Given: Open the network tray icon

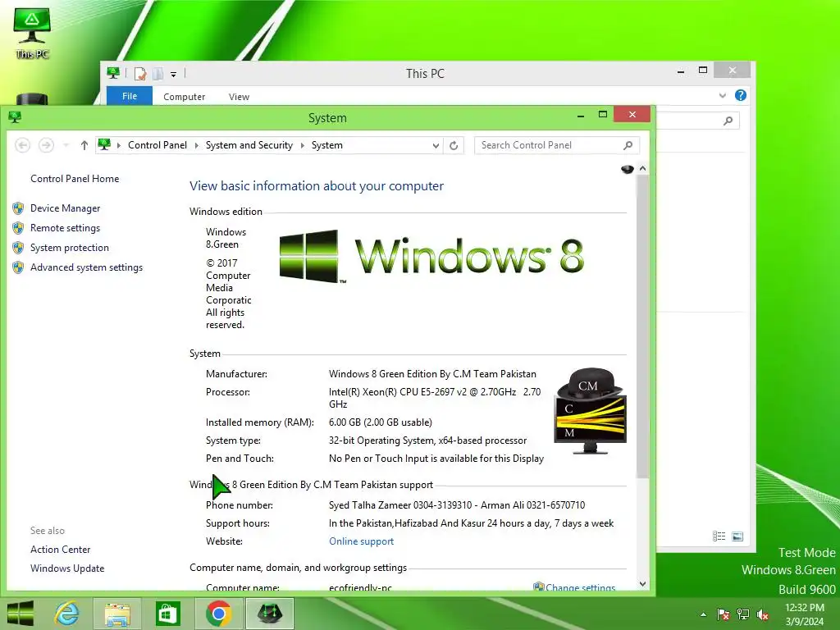Looking at the screenshot, I should (x=743, y=614).
